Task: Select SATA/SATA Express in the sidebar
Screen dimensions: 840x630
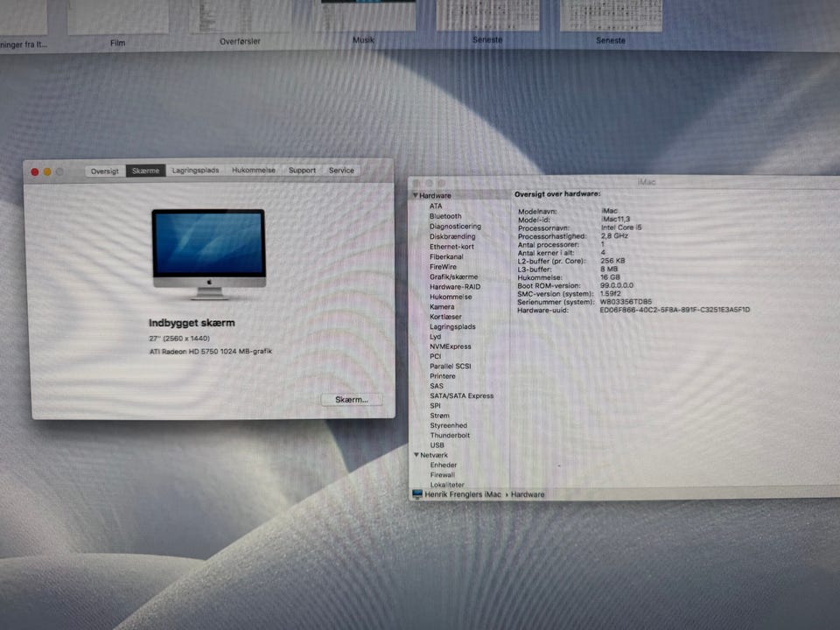Action: pyautogui.click(x=462, y=395)
